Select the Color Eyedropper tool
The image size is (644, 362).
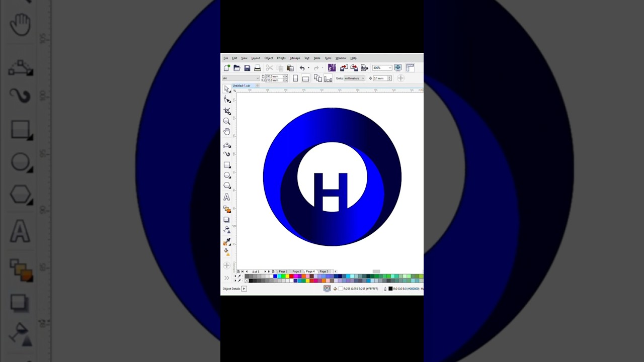point(227,242)
